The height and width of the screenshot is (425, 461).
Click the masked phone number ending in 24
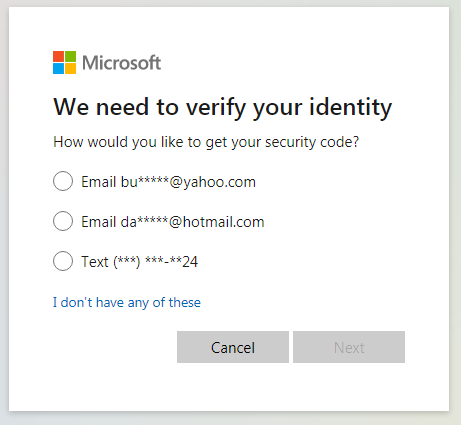pos(156,262)
